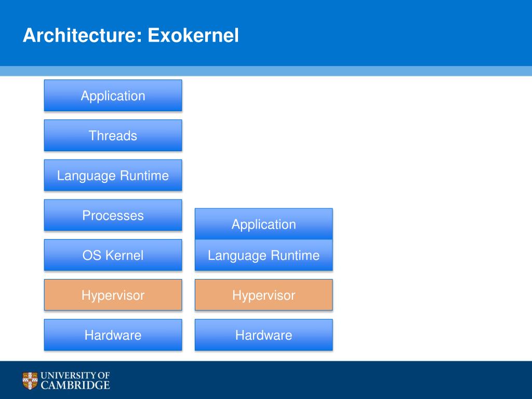Click the right column Language Runtime box
The height and width of the screenshot is (399, 532).
tap(263, 255)
